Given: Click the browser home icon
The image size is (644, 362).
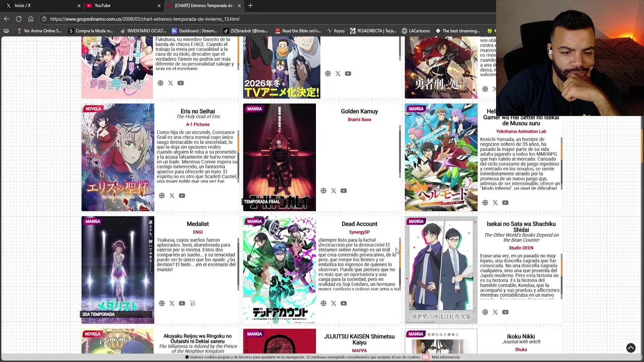Looking at the screenshot, I should [x=31, y=19].
